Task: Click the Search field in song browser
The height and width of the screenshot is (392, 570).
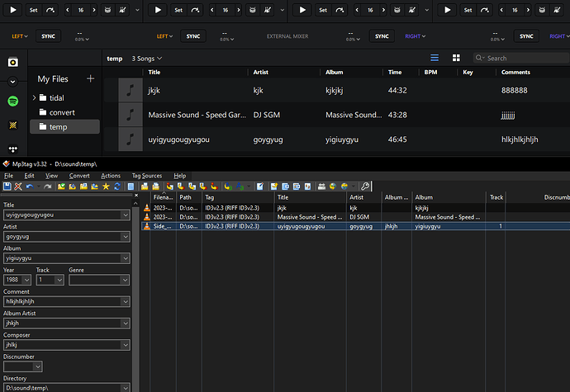Action: (x=520, y=58)
